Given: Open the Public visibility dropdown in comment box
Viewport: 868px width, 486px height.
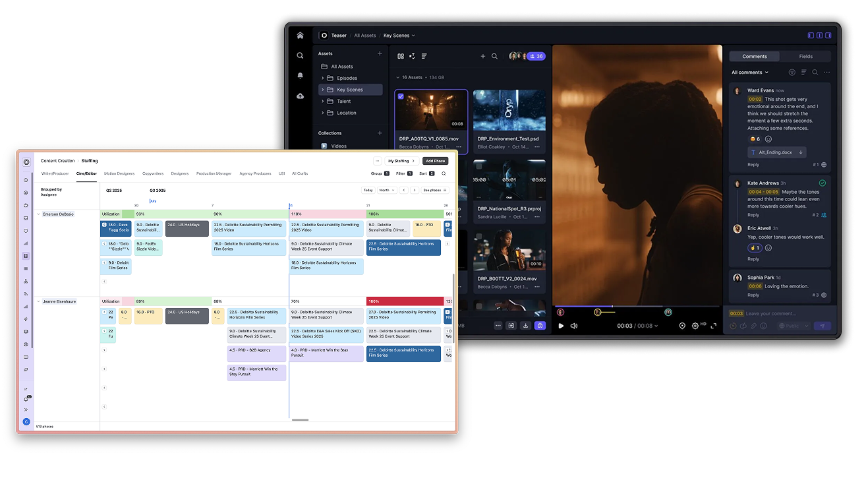Looking at the screenshot, I should pos(792,326).
